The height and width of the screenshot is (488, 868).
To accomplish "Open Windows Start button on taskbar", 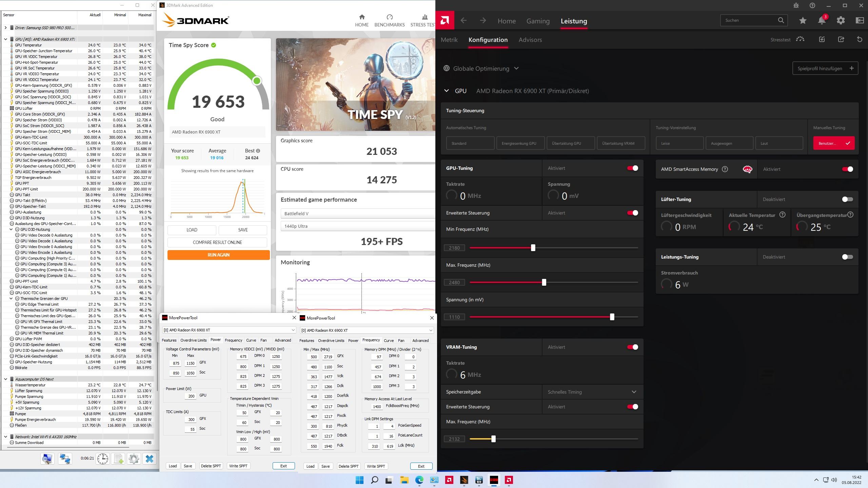I will tap(360, 480).
